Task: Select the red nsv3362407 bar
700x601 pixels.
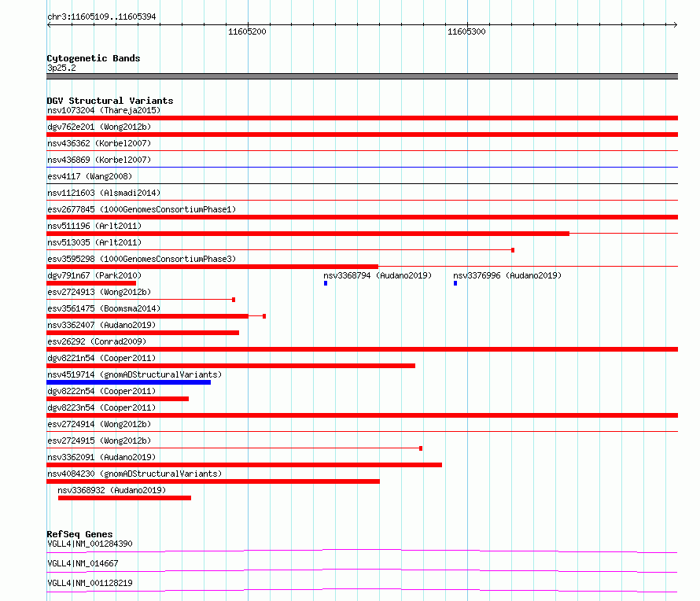Action: 143,333
